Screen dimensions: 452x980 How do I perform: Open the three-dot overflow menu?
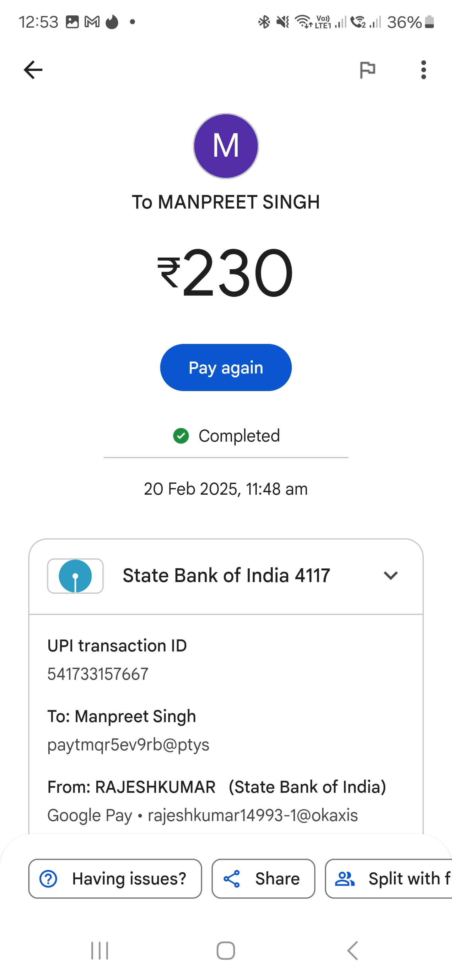423,70
